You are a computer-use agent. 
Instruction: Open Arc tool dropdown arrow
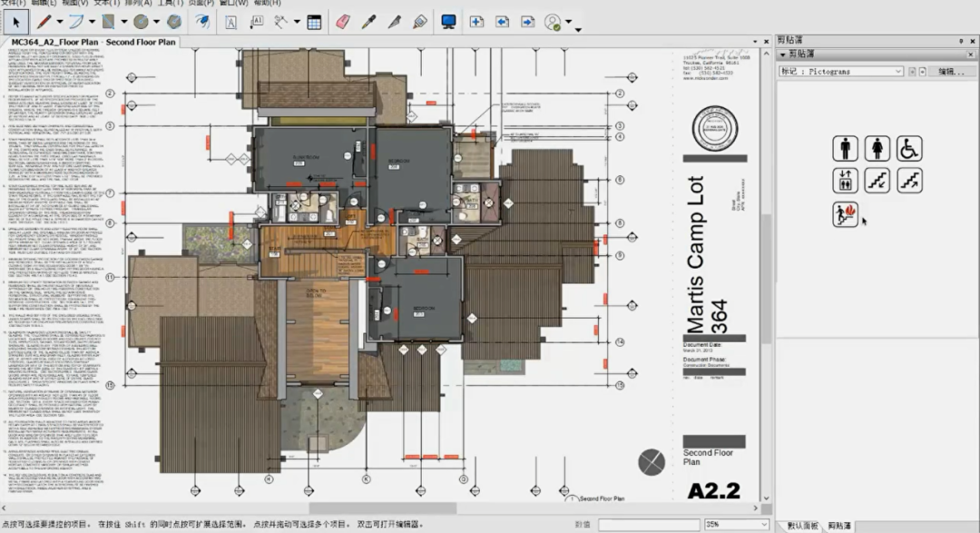(92, 23)
